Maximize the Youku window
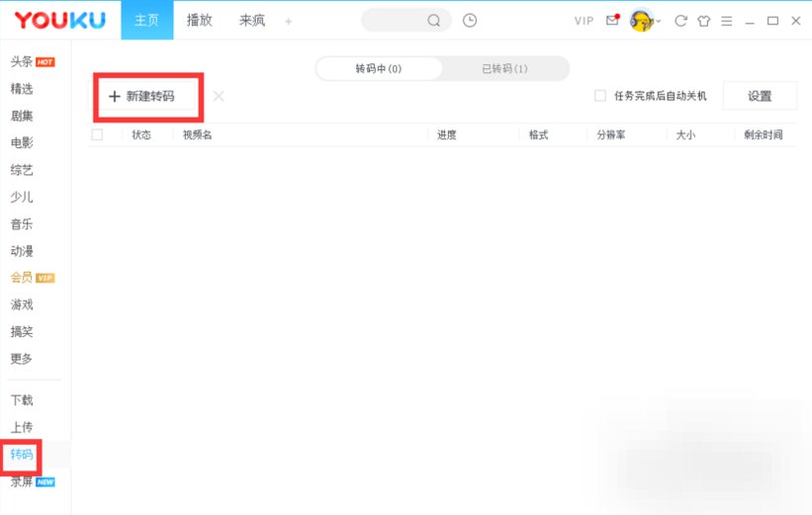This screenshot has height=515, width=812. 772,21
